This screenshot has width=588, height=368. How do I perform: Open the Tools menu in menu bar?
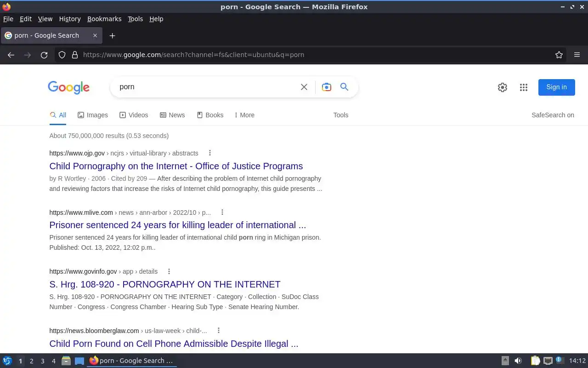click(136, 19)
